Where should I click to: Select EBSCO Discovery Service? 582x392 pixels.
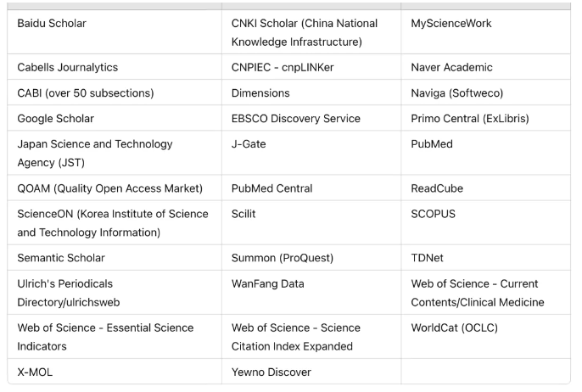click(x=296, y=119)
